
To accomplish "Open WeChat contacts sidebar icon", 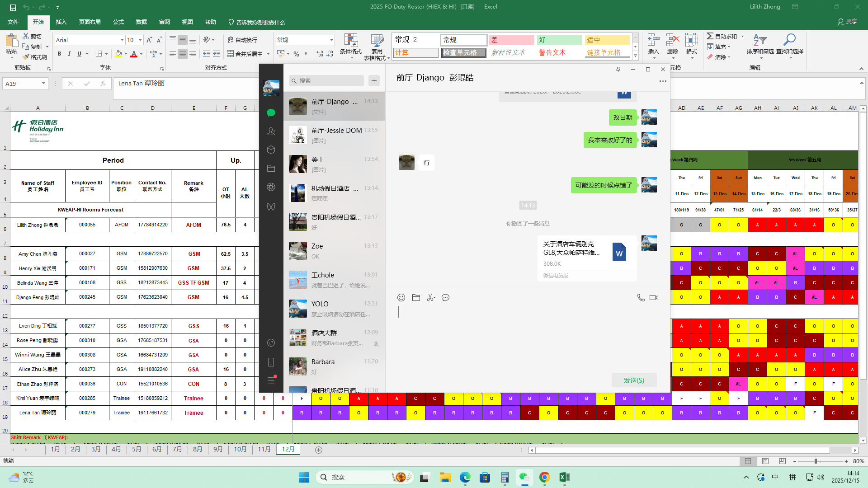I will (x=271, y=131).
